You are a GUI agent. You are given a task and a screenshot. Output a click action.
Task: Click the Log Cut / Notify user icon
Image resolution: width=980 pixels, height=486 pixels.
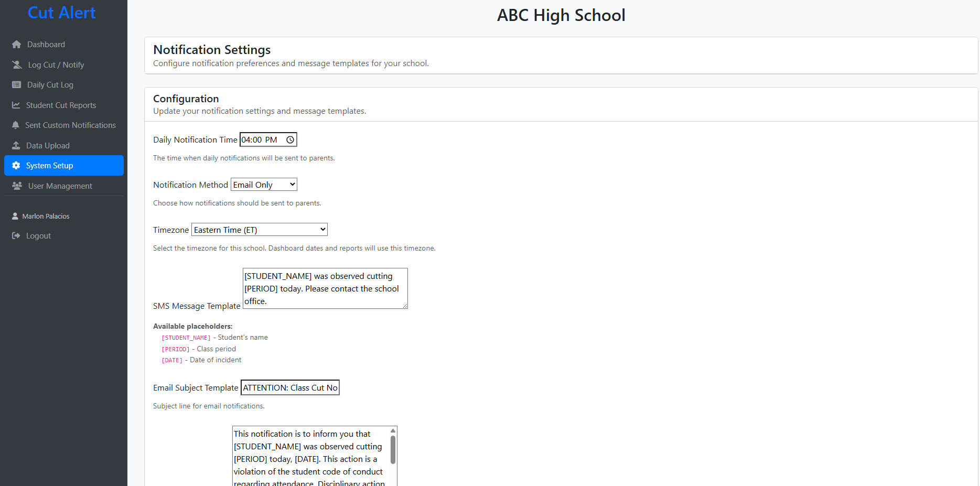click(x=17, y=65)
